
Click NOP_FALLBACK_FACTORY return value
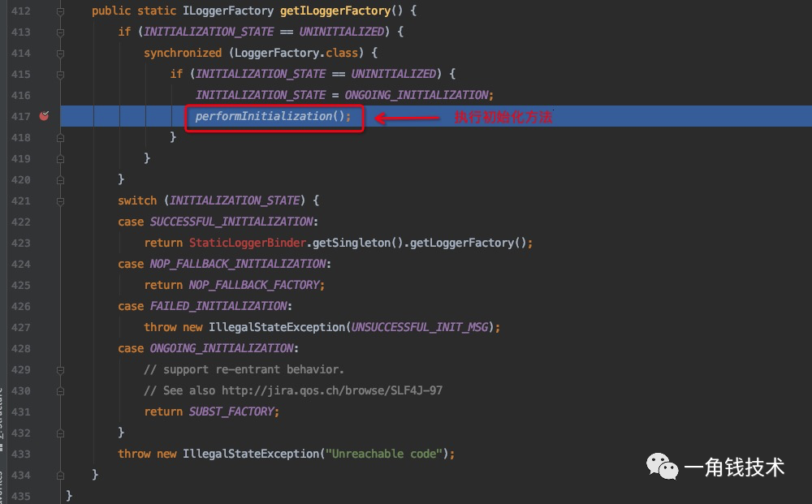point(254,285)
